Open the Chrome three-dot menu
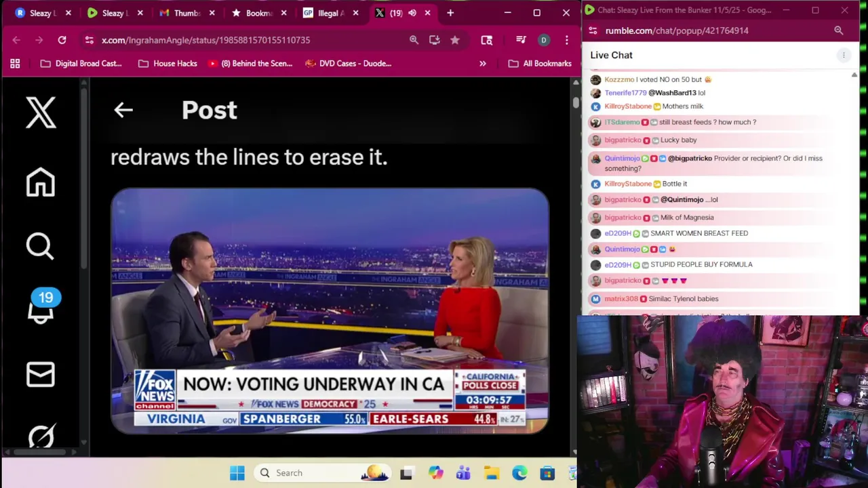868x488 pixels. [x=567, y=40]
